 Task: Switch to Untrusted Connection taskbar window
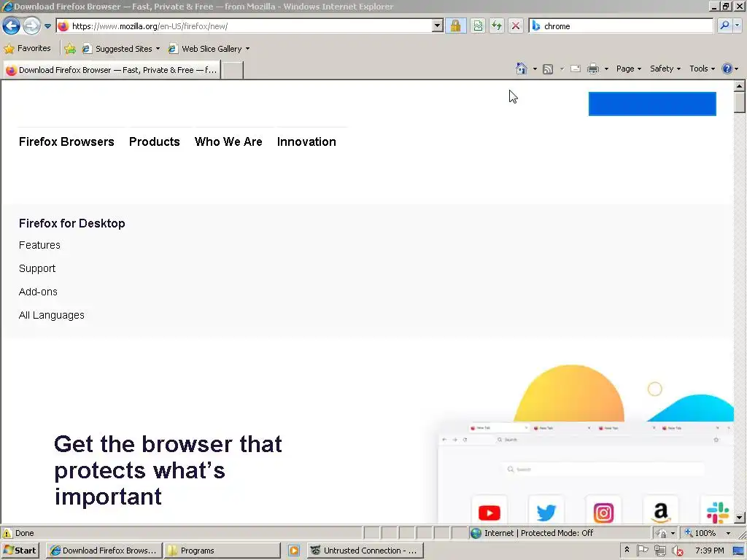click(365, 551)
